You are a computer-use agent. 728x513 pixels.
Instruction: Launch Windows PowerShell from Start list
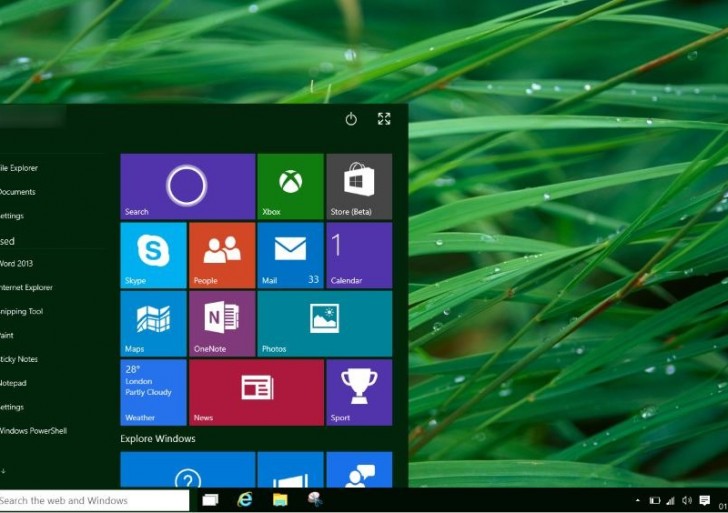[33, 431]
